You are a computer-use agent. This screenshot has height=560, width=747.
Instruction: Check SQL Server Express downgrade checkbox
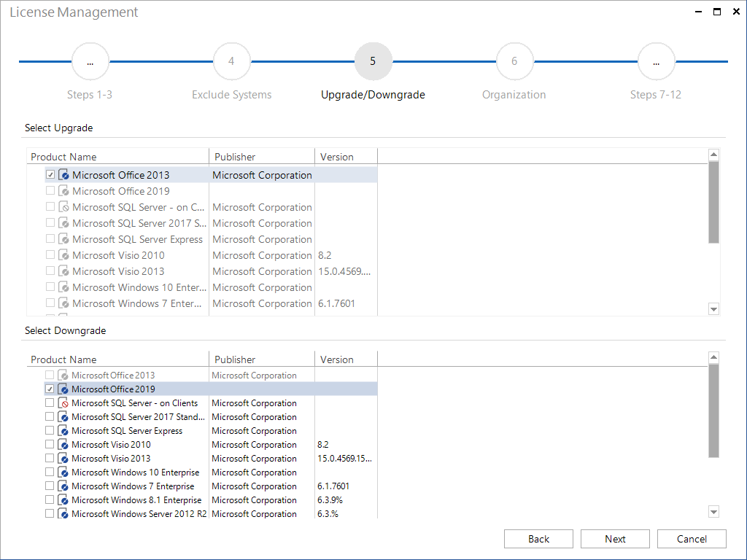click(50, 430)
